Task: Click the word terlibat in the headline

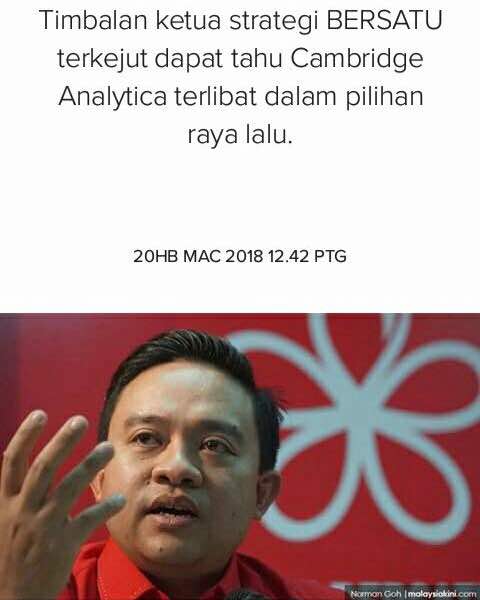Action: coord(215,96)
